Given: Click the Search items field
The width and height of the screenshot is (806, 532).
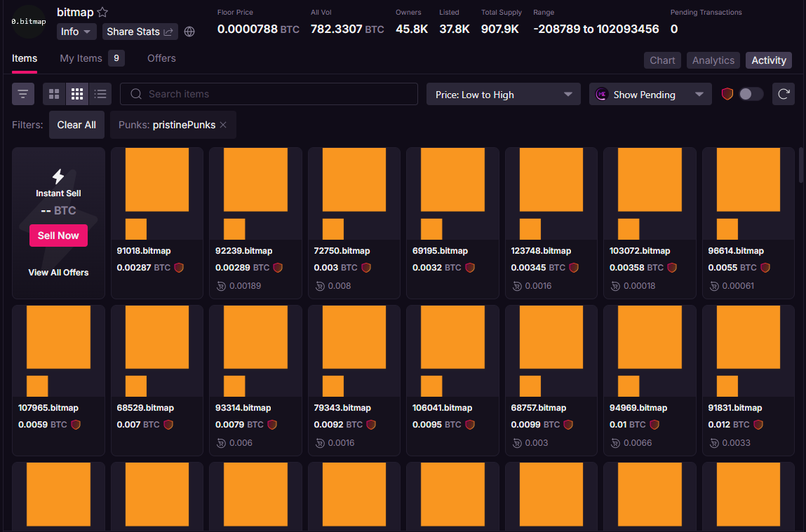Looking at the screenshot, I should pyautogui.click(x=269, y=94).
